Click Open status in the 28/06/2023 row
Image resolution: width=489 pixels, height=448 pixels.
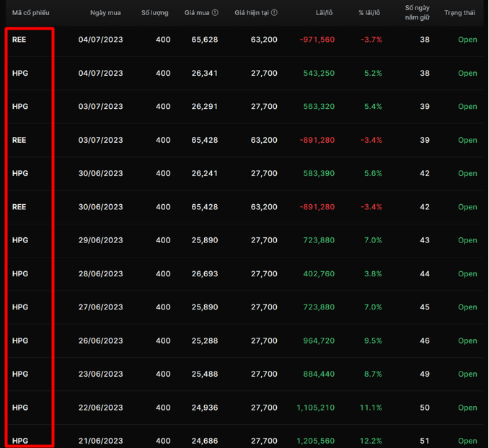pos(467,273)
